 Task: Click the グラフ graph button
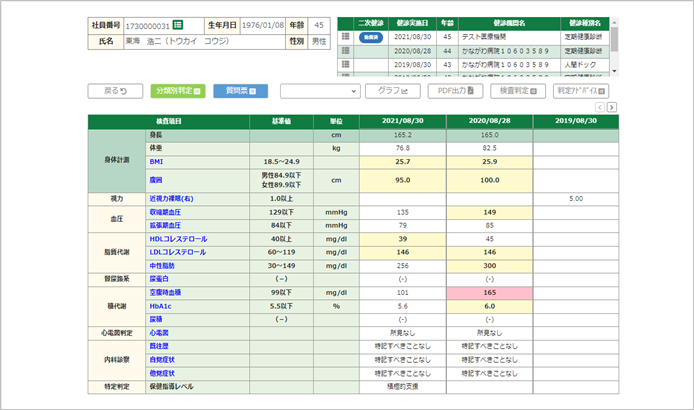pos(392,91)
